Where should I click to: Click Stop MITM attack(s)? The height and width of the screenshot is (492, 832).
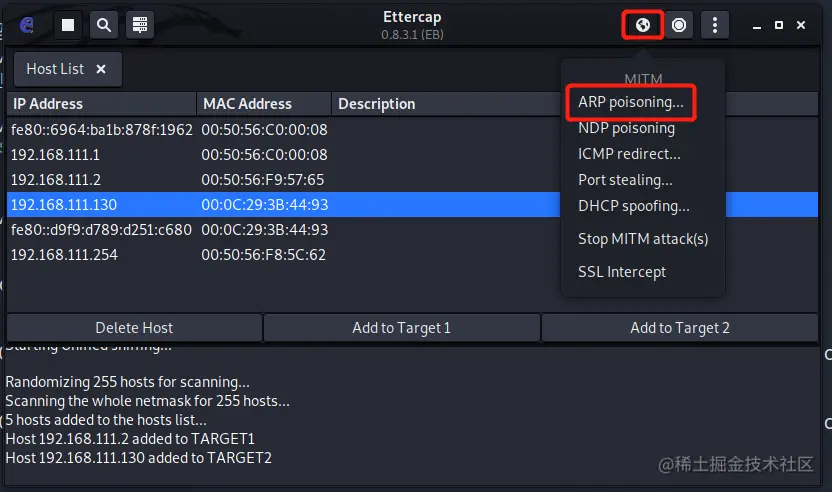[x=643, y=239]
